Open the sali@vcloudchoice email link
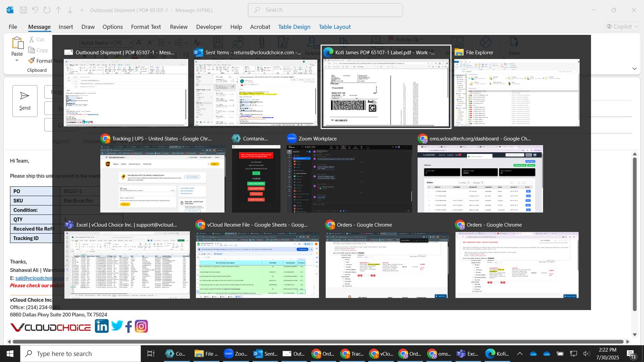The height and width of the screenshot is (362, 644). pyautogui.click(x=40, y=278)
